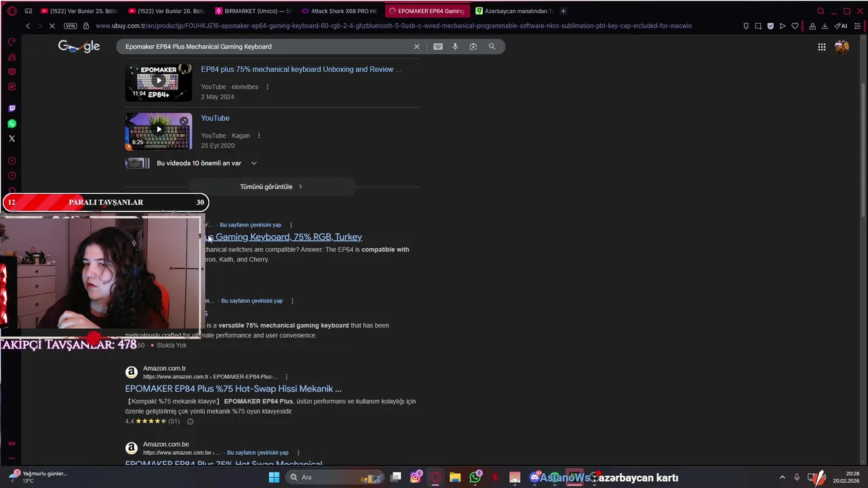868x488 pixels.
Task: Click the Google search magnifier button
Action: click(x=492, y=47)
